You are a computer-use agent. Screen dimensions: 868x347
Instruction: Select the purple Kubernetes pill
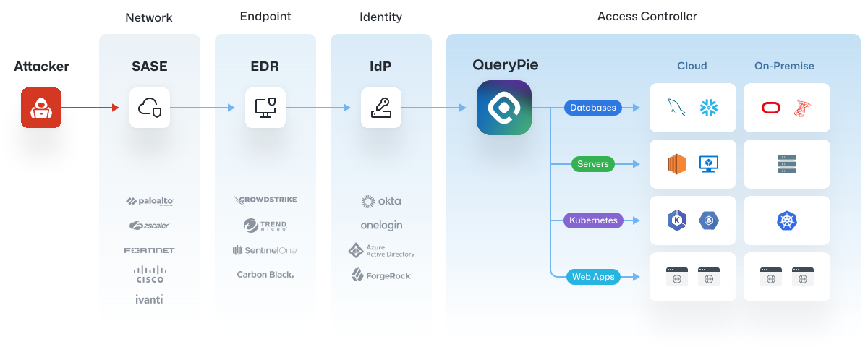pos(593,220)
